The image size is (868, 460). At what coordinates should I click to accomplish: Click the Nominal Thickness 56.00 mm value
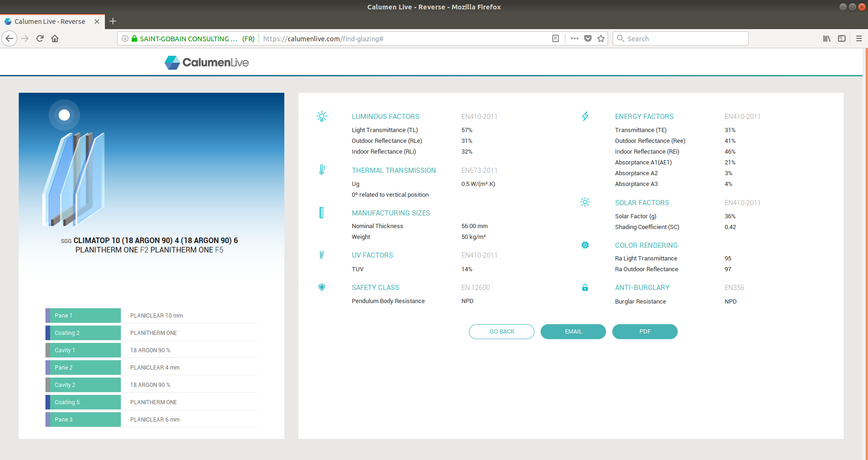[475, 226]
